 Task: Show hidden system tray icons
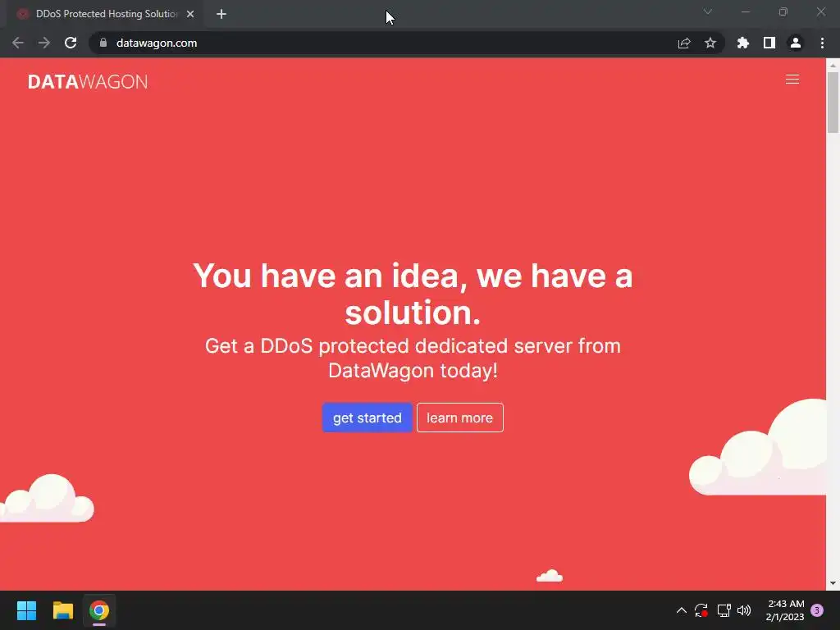(x=682, y=610)
